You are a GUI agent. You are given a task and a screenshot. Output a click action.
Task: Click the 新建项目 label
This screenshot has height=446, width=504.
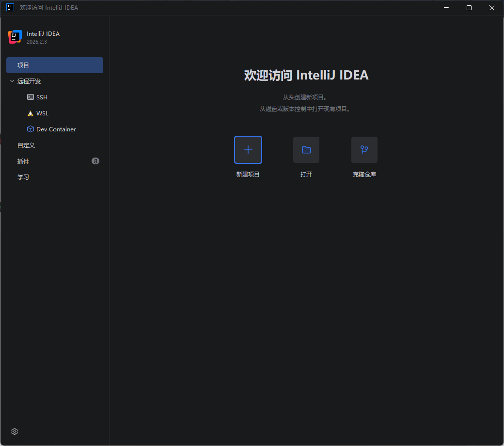(248, 175)
